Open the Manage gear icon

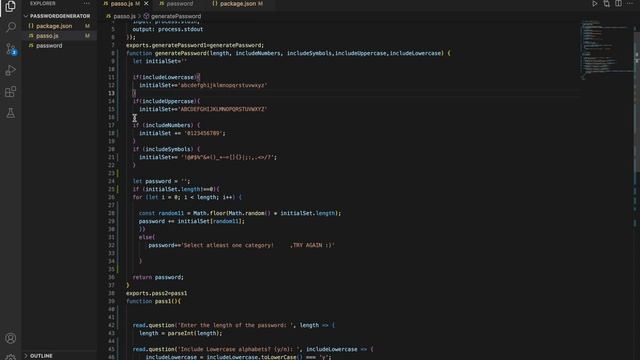click(x=11, y=357)
